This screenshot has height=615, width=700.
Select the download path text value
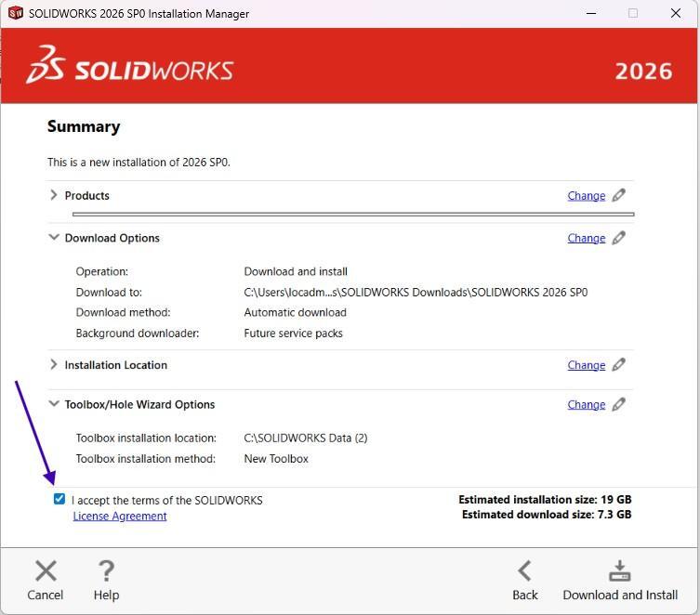[416, 292]
